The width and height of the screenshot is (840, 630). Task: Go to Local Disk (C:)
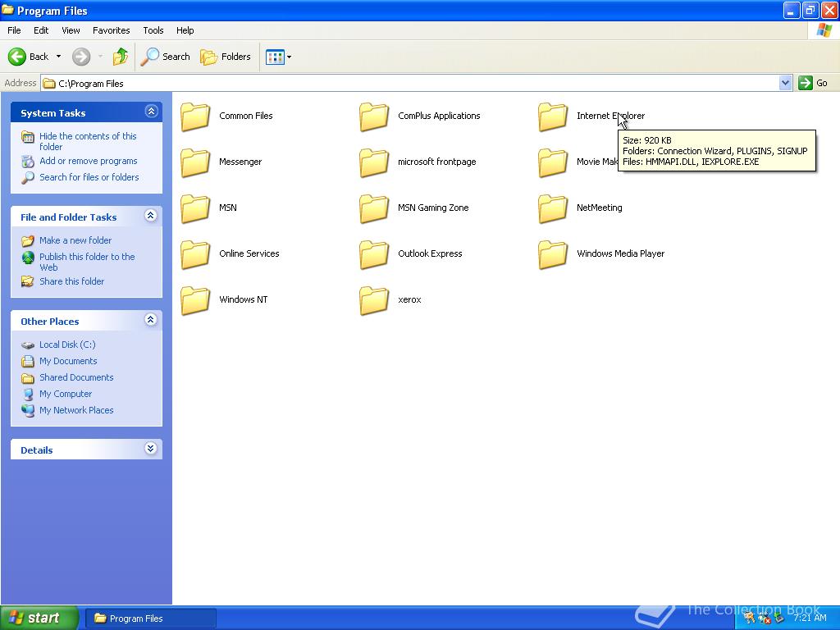(67, 345)
